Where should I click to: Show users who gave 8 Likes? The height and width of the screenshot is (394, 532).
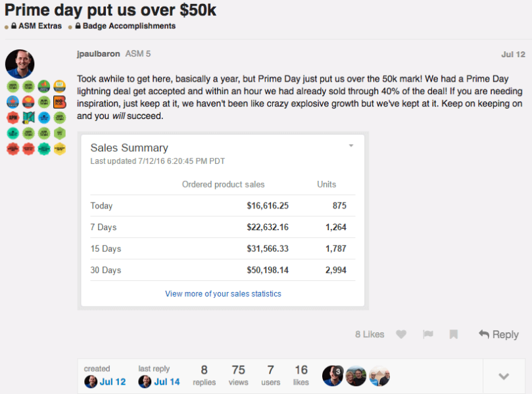tap(370, 334)
